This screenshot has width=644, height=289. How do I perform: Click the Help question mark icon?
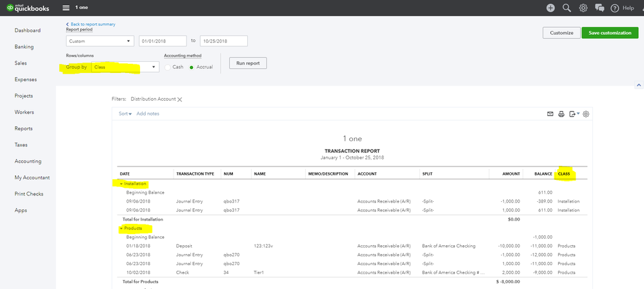(615, 8)
